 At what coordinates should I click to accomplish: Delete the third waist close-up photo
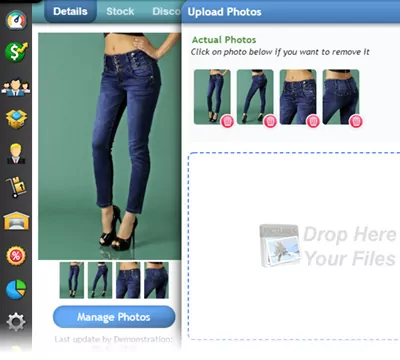point(313,121)
